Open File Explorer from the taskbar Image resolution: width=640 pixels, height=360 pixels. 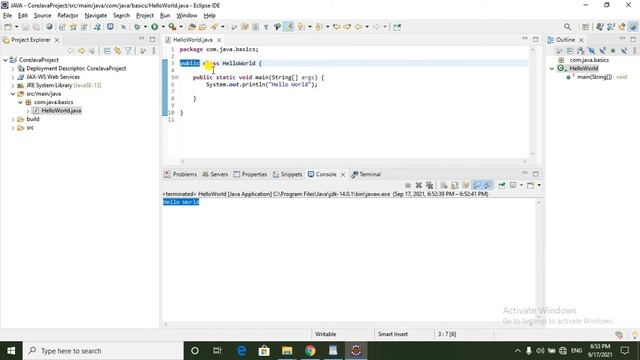click(x=287, y=351)
